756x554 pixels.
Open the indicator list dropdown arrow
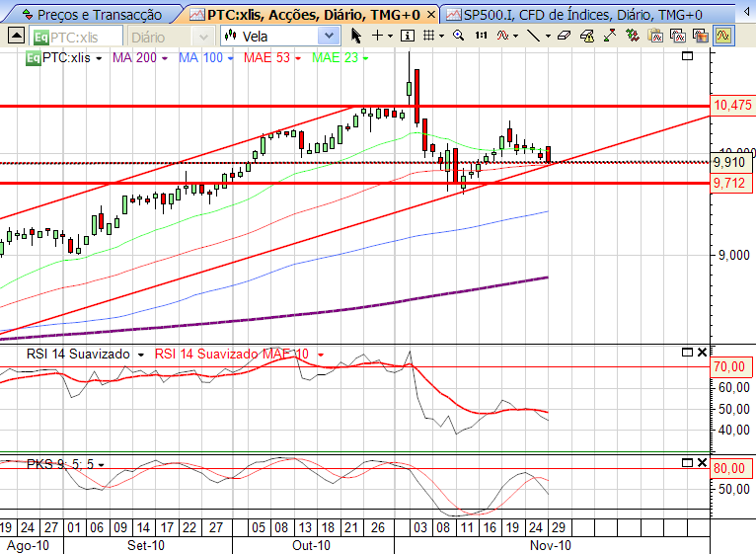click(x=515, y=37)
